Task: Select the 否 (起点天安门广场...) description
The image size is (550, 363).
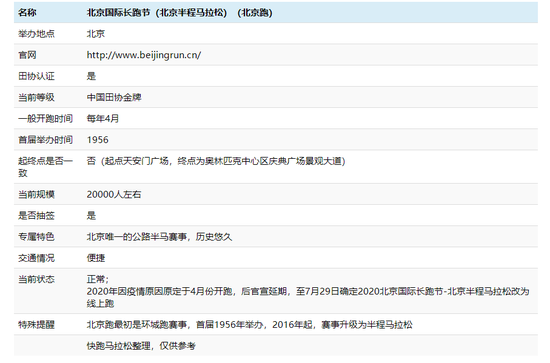Action: click(216, 161)
